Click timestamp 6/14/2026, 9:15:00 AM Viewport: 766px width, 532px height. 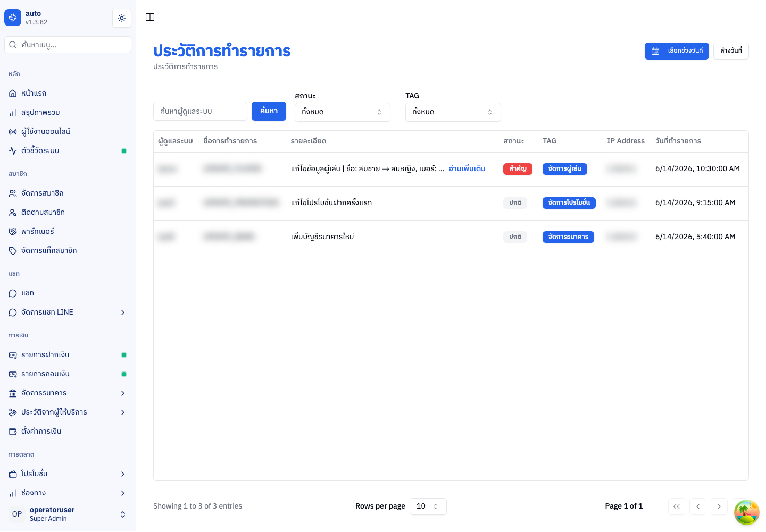695,203
